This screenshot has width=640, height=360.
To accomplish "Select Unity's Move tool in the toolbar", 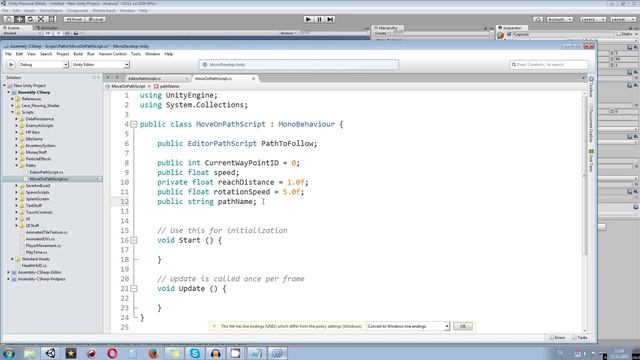I will click(x=19, y=19).
